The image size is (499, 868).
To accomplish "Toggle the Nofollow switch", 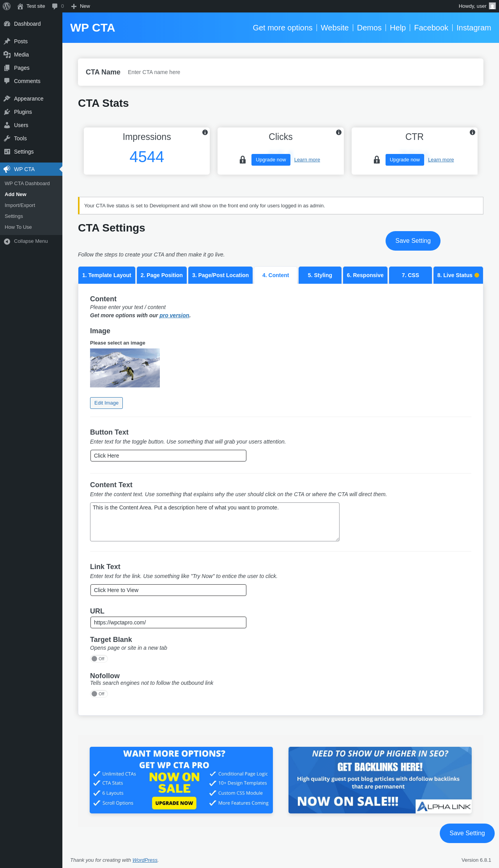I will [x=99, y=694].
